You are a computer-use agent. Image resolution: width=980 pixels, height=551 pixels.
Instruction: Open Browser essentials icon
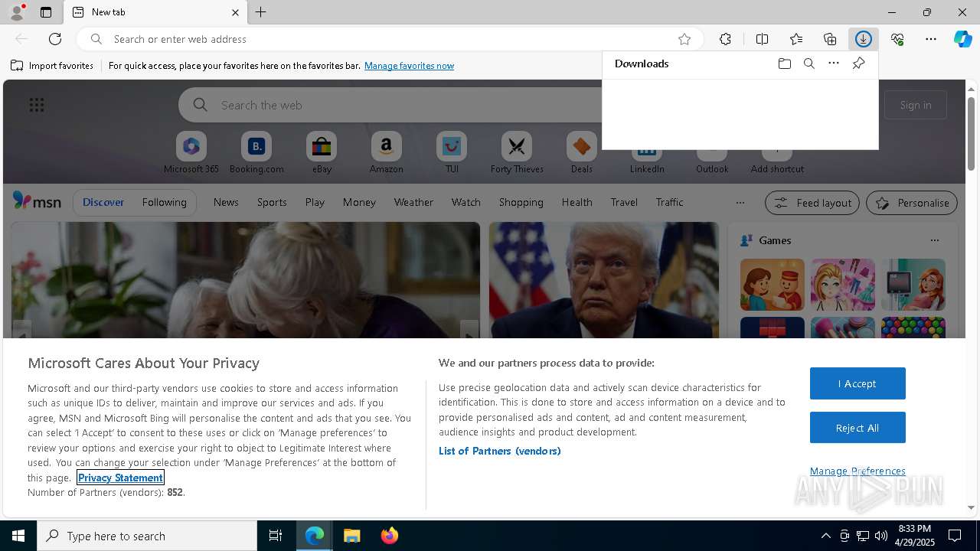(x=897, y=39)
